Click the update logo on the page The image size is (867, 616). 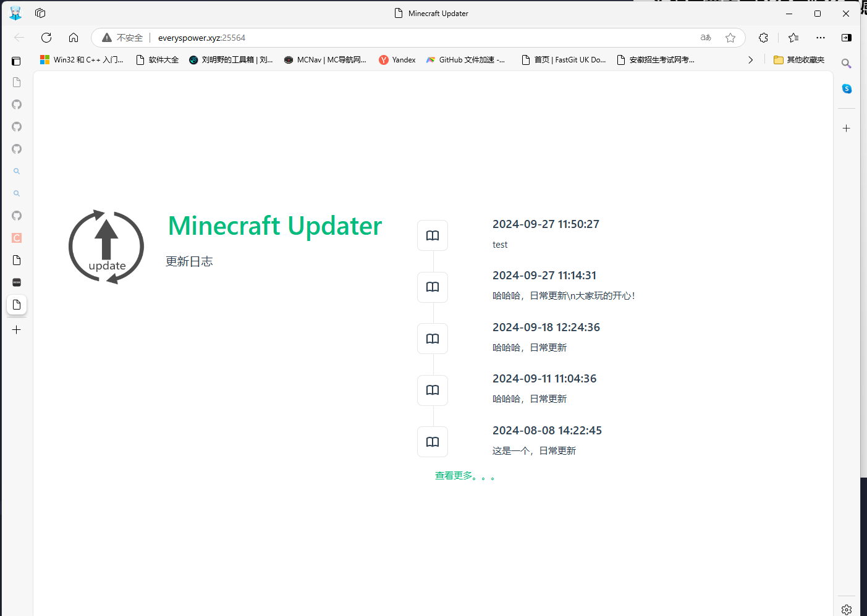pos(106,247)
